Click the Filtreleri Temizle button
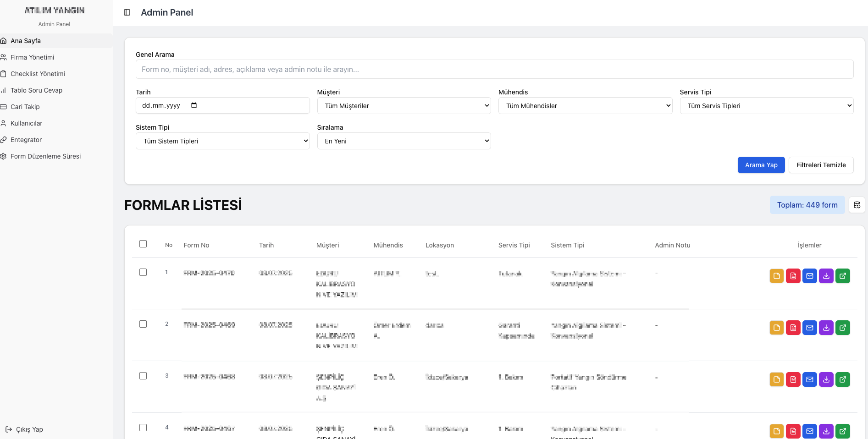The width and height of the screenshot is (868, 439). [x=821, y=165]
